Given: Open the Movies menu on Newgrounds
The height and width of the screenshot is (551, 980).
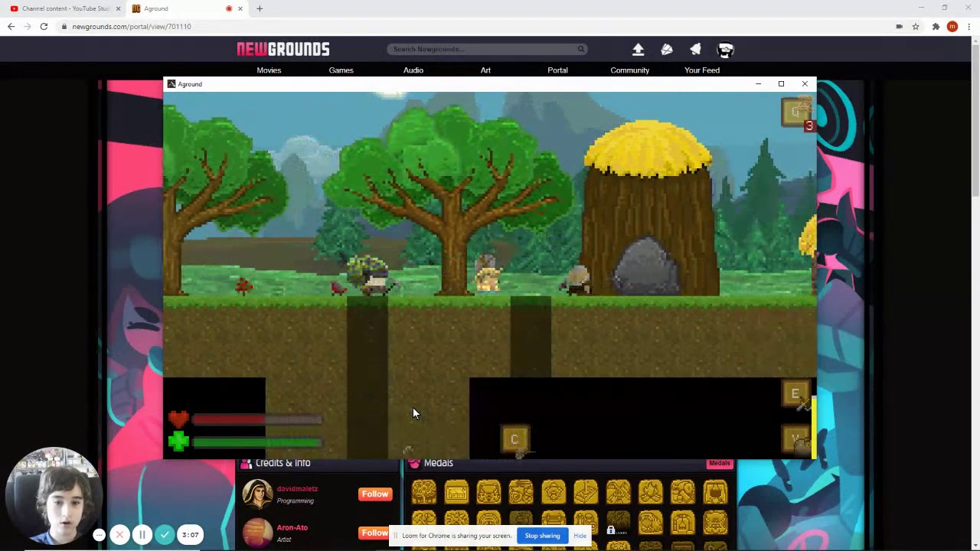Looking at the screenshot, I should click(x=269, y=70).
